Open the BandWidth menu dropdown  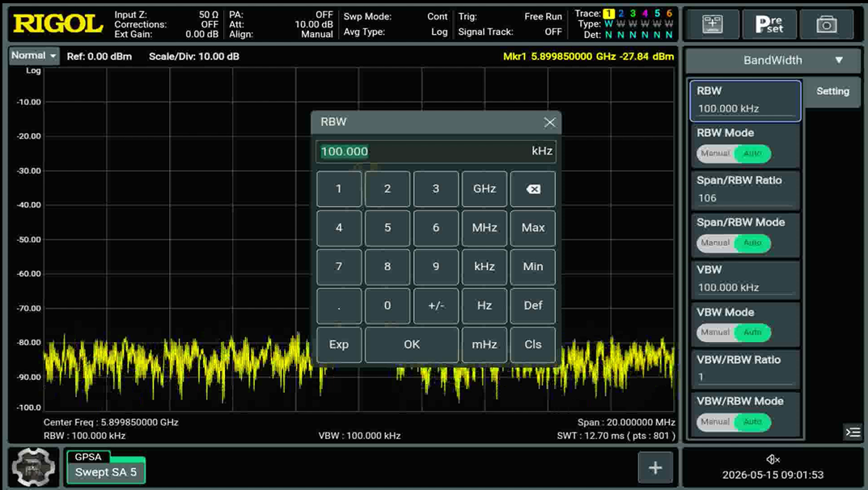coord(773,61)
